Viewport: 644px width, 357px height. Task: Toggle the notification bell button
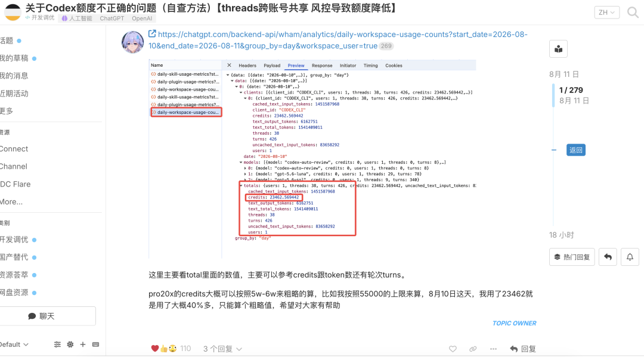click(630, 257)
